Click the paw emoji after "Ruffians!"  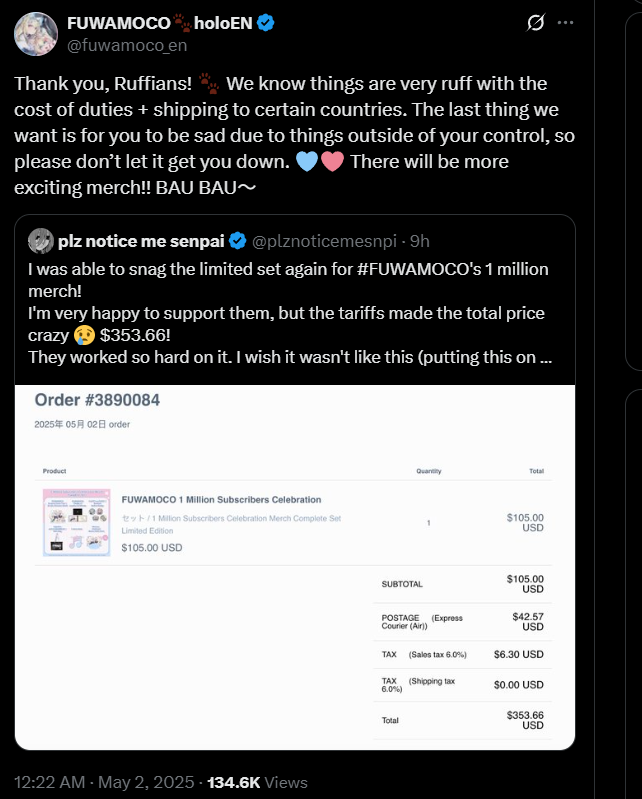209,83
